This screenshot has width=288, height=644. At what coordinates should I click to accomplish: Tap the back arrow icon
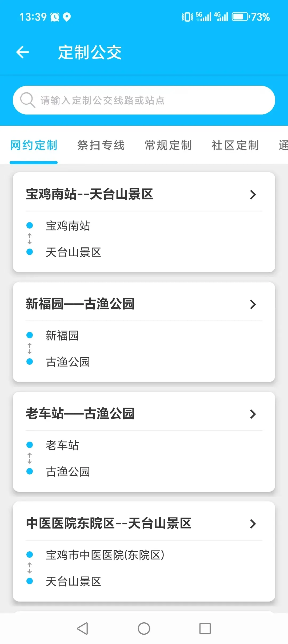[x=23, y=52]
